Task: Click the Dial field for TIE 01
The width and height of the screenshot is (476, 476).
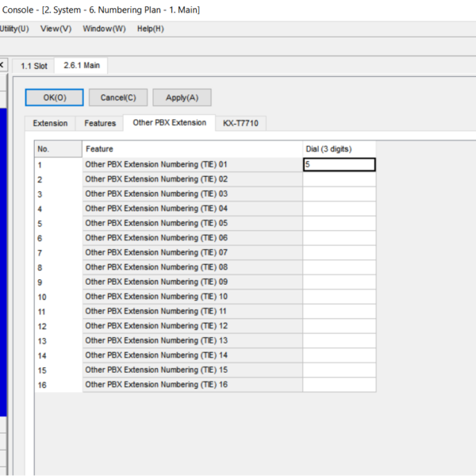Action: click(x=339, y=165)
